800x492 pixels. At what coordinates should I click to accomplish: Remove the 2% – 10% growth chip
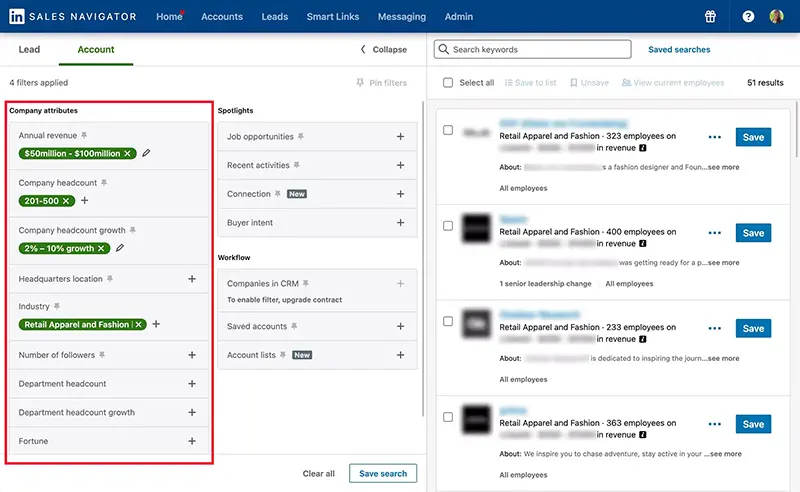(x=101, y=248)
